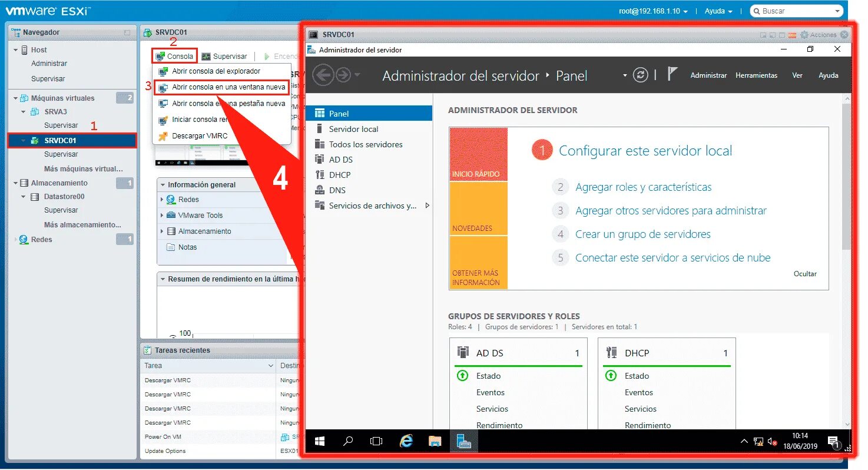Viewport: 868px width, 470px height.
Task: Expand Servicios de archivos sidebar arrow
Action: pyautogui.click(x=428, y=206)
